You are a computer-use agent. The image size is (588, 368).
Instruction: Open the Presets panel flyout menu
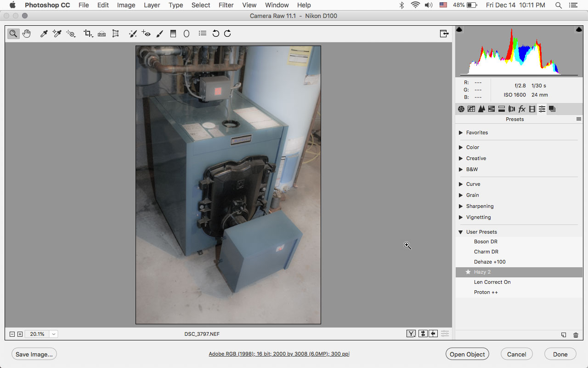[x=579, y=119]
